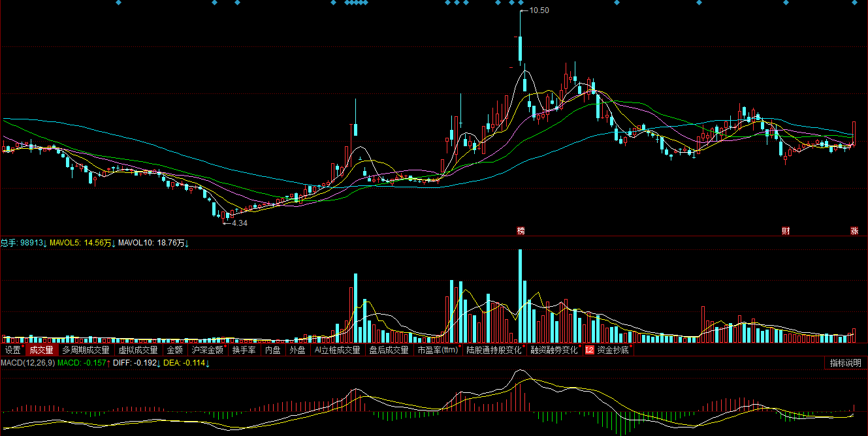Click the tallest cyan volume bar
The image size is (868, 436).
pyautogui.click(x=521, y=294)
